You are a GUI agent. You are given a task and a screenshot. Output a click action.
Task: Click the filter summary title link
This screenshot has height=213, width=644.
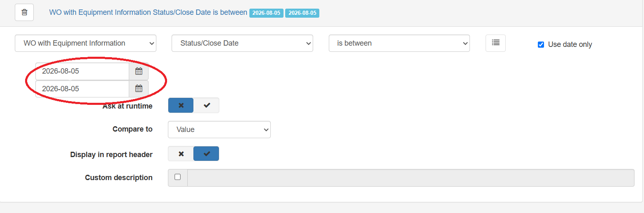pos(148,12)
